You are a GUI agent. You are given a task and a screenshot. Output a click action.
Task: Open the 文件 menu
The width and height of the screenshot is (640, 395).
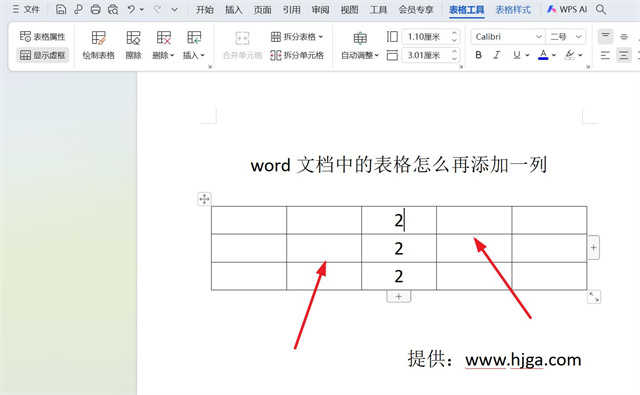(26, 9)
